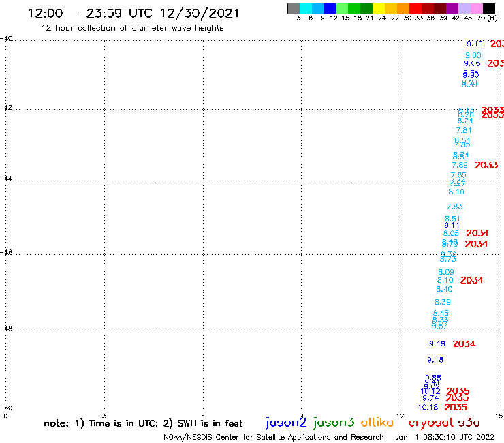
Task: Click the title '12:00 – 23:59 UTC 12/30/2021'
Action: (133, 13)
